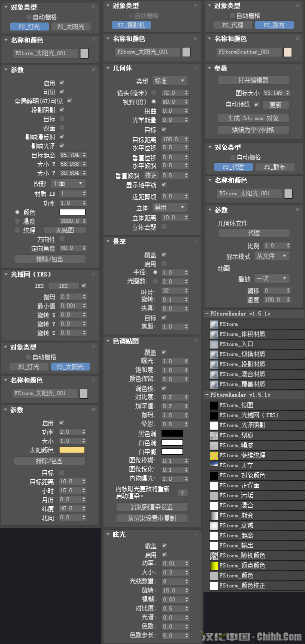Select the FStorm_距离 distance map icon
The height and width of the screenshot is (644, 305).
(x=213, y=536)
